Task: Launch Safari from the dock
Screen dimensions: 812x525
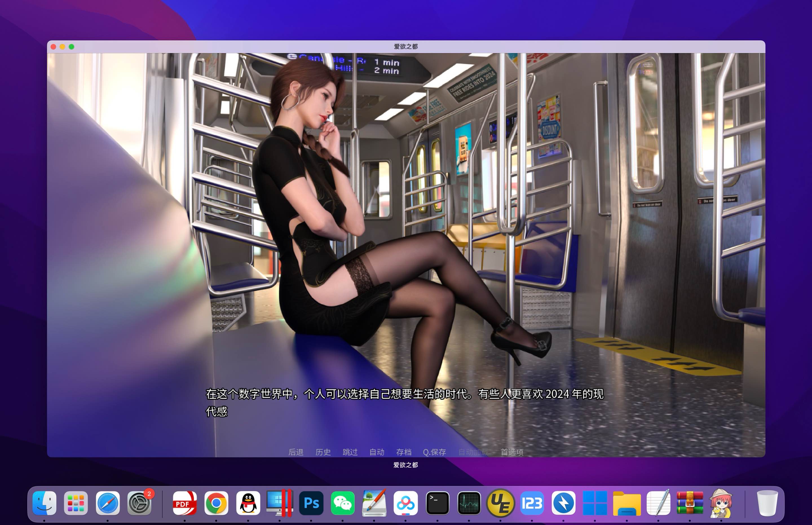Action: tap(107, 503)
